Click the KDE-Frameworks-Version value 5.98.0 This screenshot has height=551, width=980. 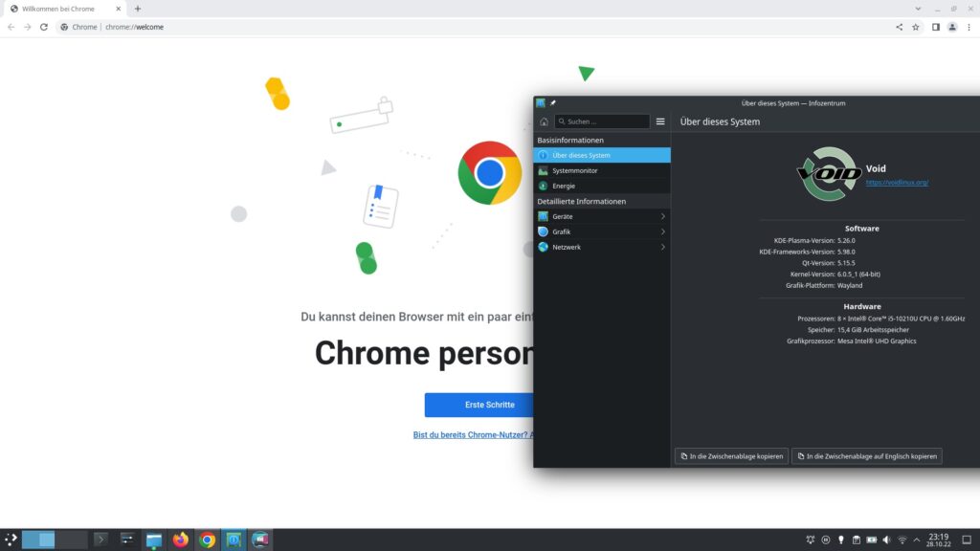pyautogui.click(x=846, y=252)
